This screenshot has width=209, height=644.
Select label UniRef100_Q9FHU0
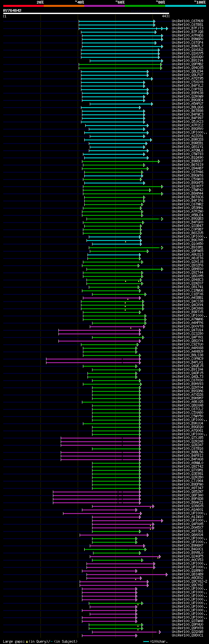coord(187,624)
